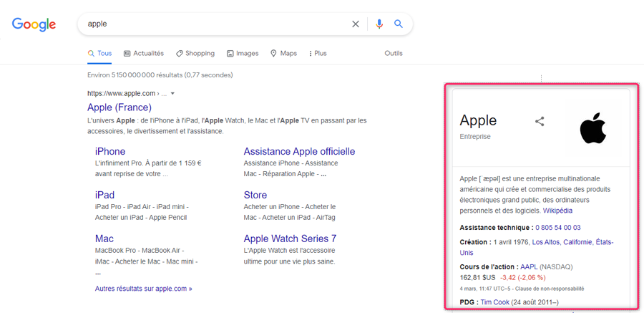Click the Entreprise subtitle in panel

(x=475, y=137)
